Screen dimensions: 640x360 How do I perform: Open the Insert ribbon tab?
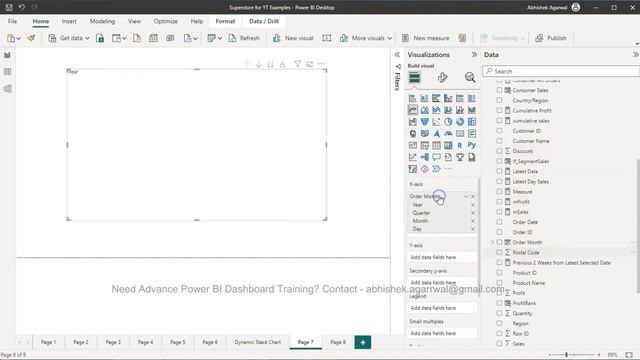pos(69,21)
